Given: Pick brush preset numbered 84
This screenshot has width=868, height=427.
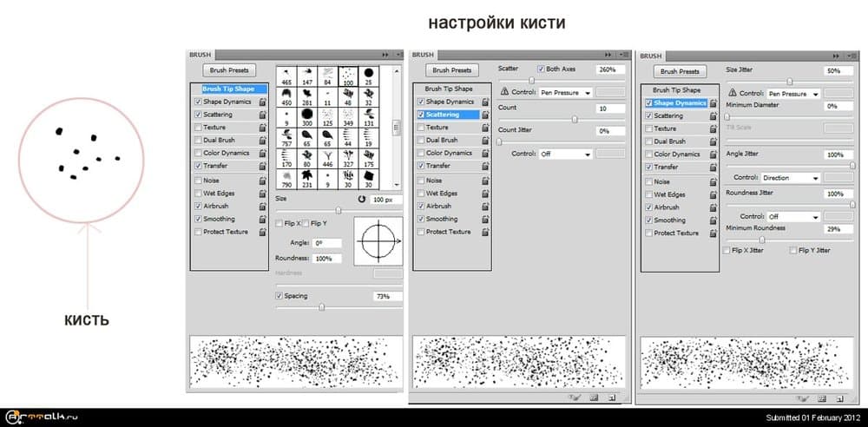Looking at the screenshot, I should pyautogui.click(x=328, y=76).
